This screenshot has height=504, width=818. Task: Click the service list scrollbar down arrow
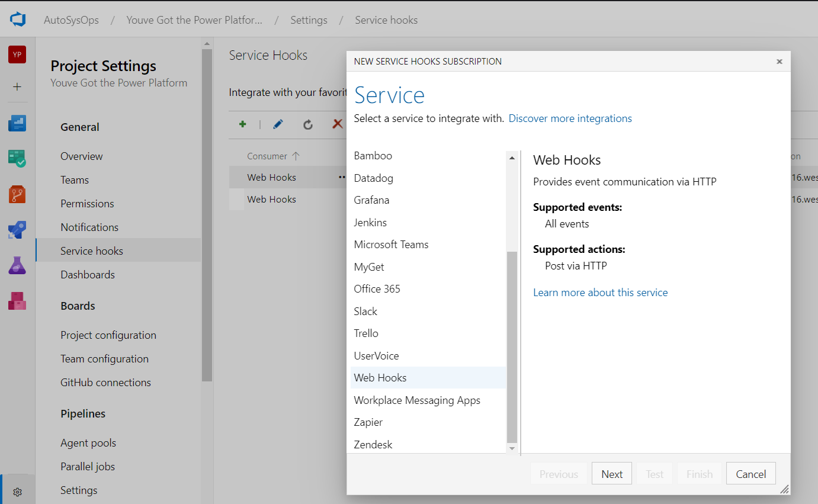pyautogui.click(x=512, y=449)
